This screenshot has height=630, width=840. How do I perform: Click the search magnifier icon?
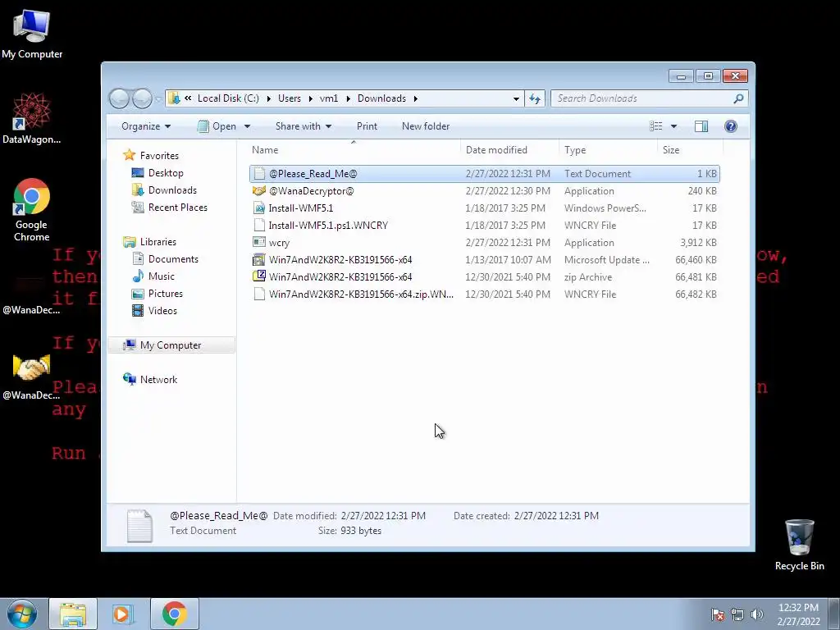pos(738,98)
